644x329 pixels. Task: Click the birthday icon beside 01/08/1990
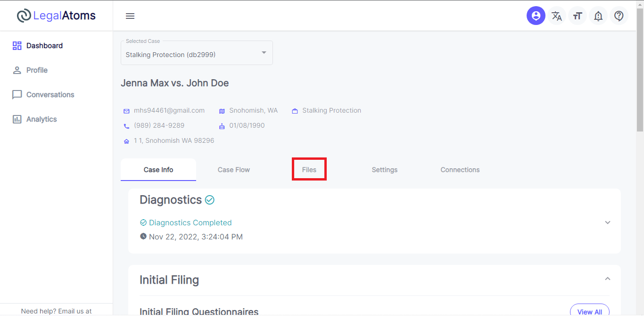(x=222, y=126)
